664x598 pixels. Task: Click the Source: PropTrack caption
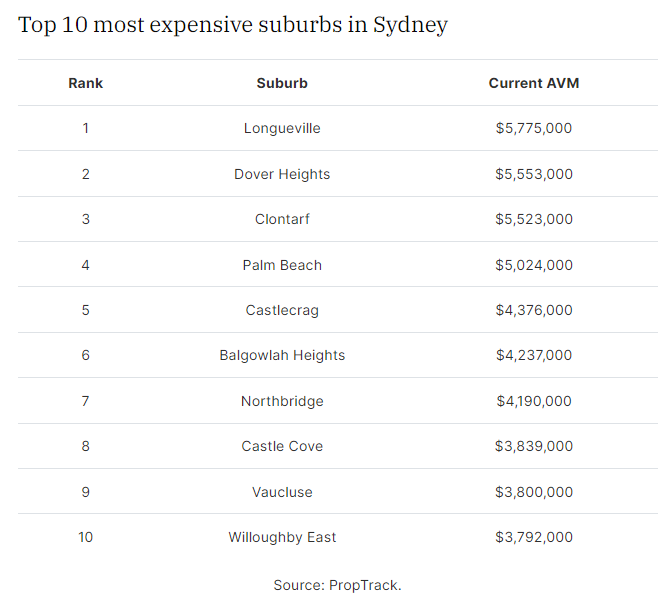tap(337, 585)
